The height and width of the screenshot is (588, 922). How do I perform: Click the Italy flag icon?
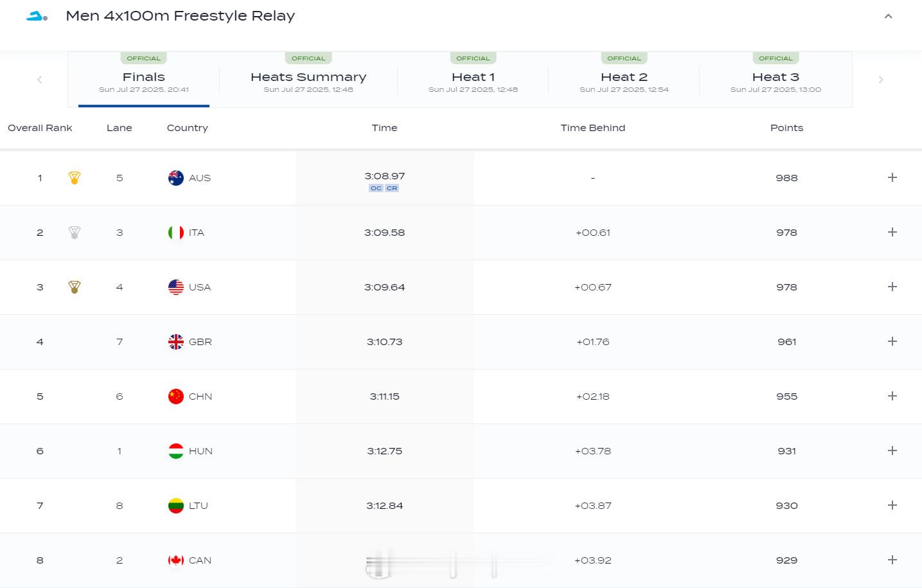(175, 233)
